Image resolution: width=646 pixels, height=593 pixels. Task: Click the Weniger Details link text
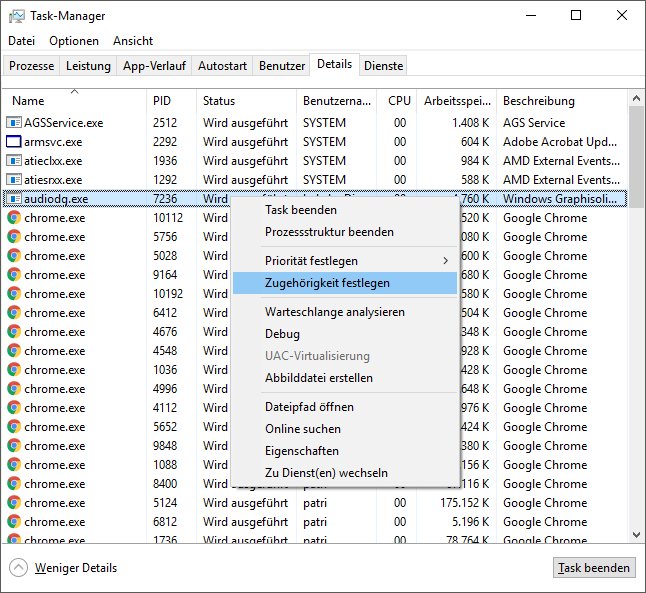pos(76,568)
